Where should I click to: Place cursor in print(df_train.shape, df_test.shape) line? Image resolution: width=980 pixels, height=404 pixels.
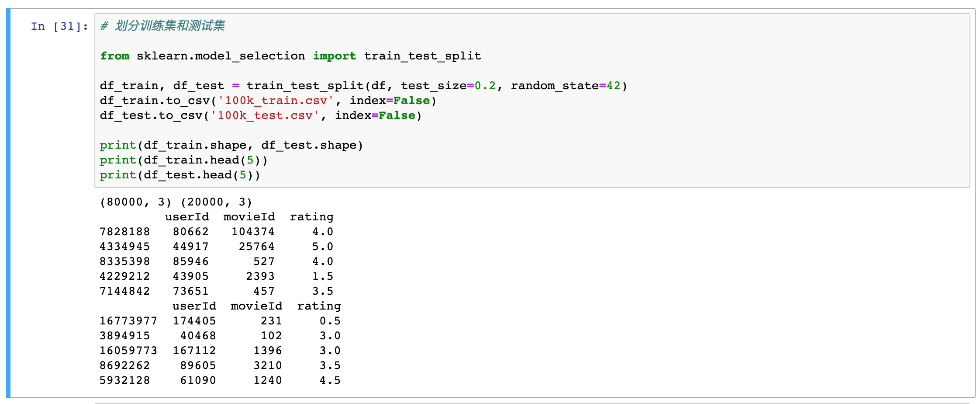[231, 145]
